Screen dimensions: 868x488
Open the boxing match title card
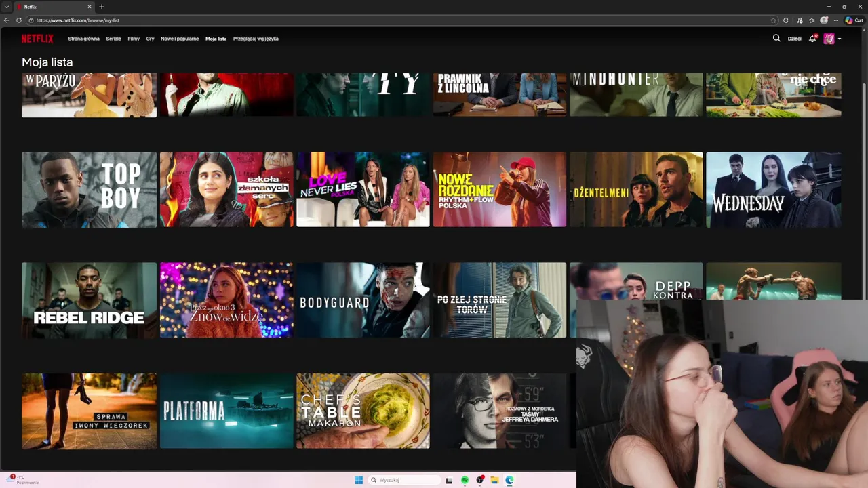[x=774, y=281]
